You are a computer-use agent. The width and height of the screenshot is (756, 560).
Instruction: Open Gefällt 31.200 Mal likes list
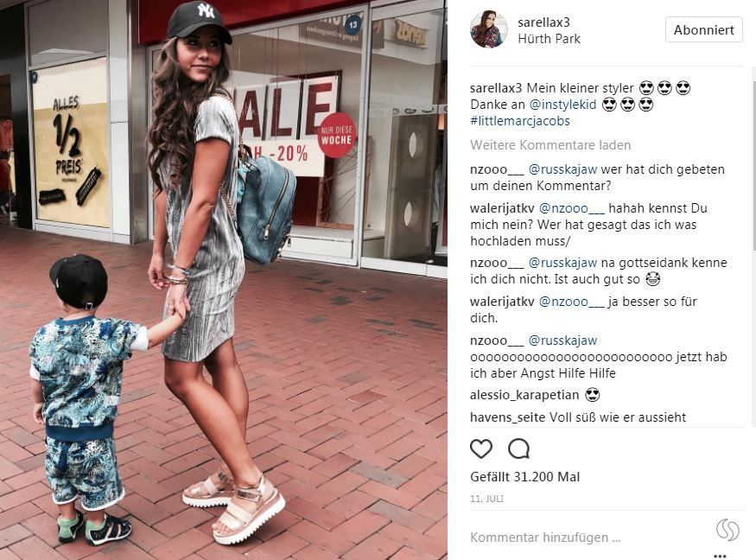pyautogui.click(x=524, y=477)
